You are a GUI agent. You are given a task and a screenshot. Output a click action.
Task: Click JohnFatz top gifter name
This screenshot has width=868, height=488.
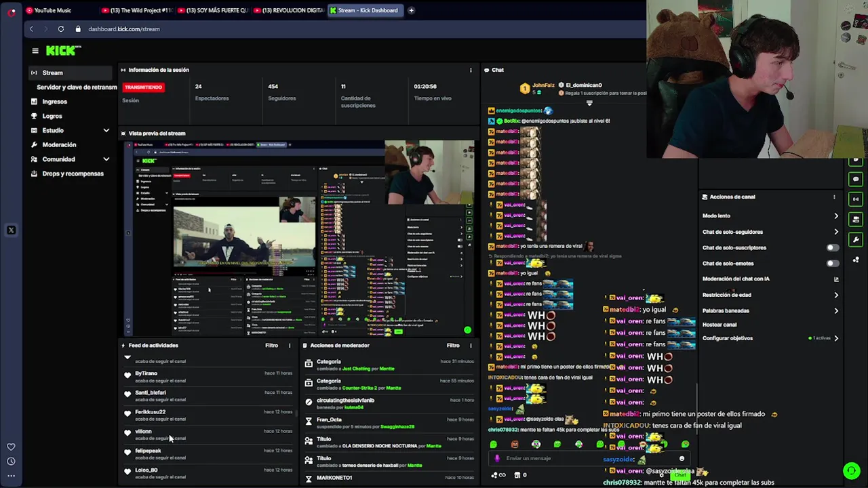(x=543, y=85)
